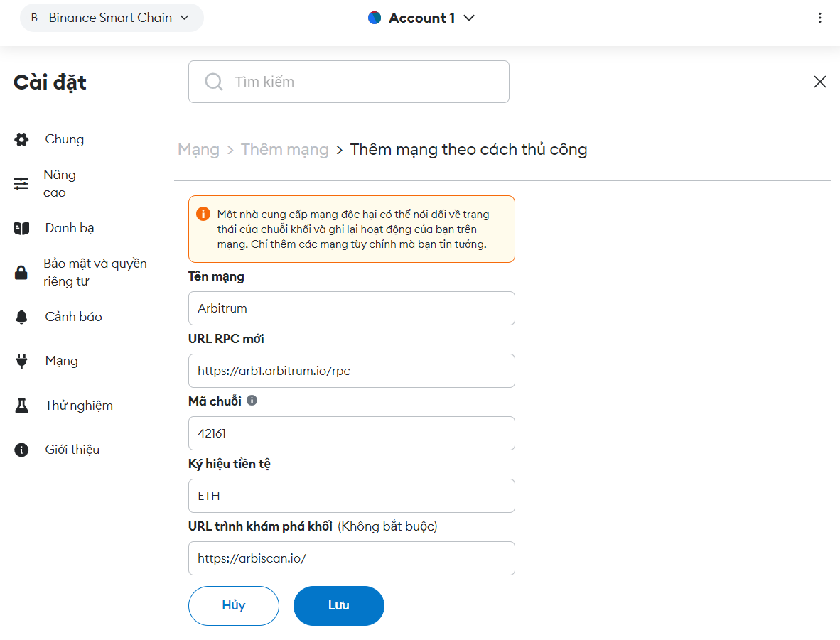This screenshot has width=840, height=640.
Task: Click the sliders icon for Nâng cao
Action: click(x=21, y=184)
